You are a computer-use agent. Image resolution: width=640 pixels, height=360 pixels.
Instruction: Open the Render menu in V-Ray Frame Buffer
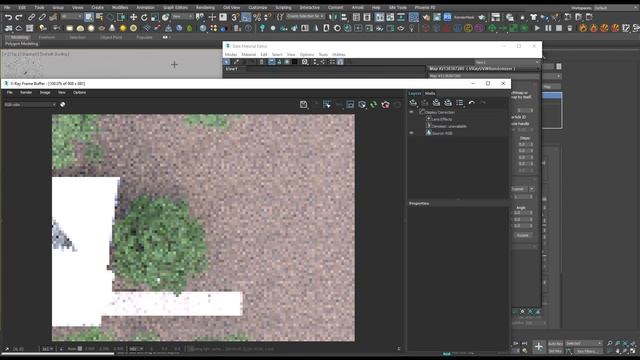[26, 93]
